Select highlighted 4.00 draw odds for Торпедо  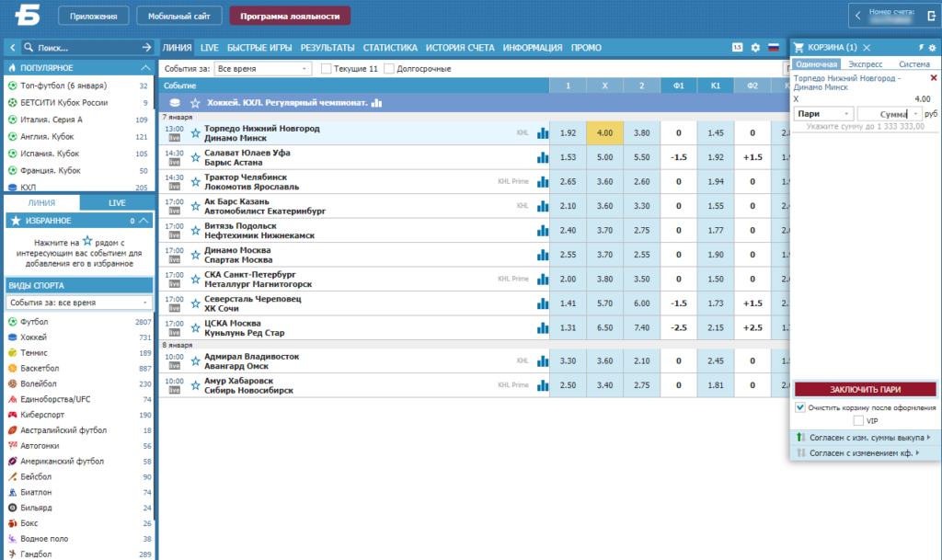(604, 132)
